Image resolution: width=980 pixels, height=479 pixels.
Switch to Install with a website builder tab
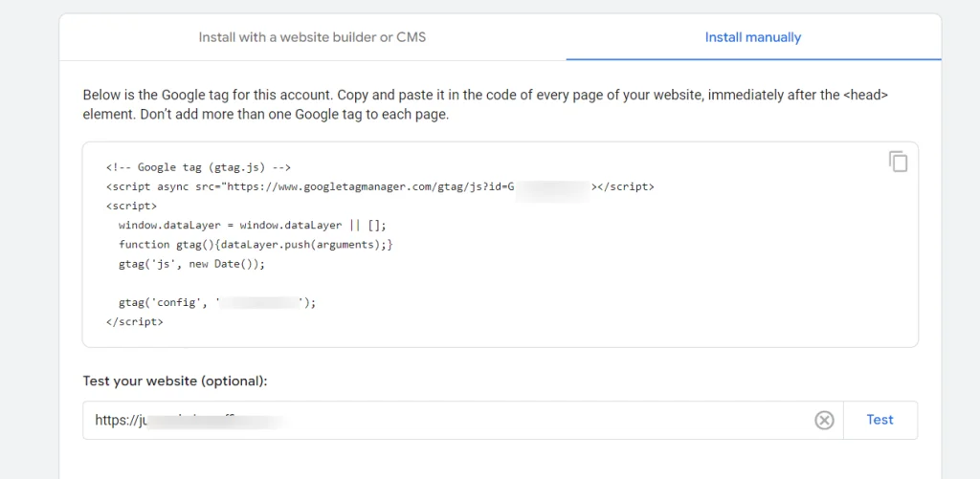pyautogui.click(x=313, y=37)
